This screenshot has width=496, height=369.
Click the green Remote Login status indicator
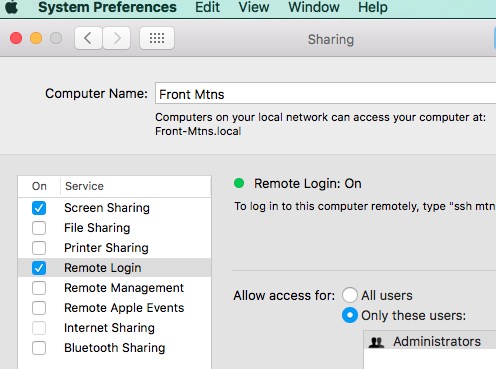coord(239,183)
